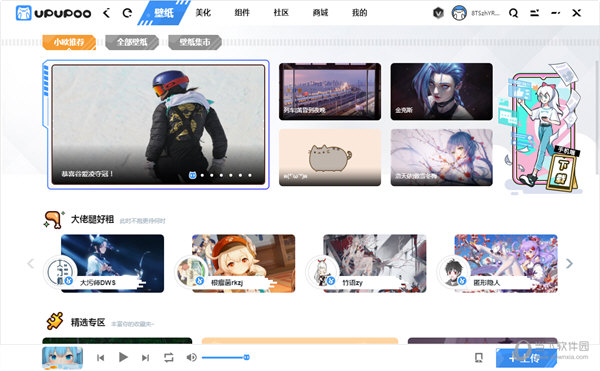Open the user avatar profile

pos(459,13)
